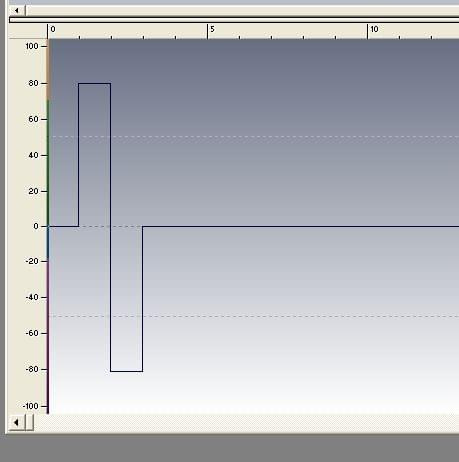This screenshot has width=459, height=462.
Task: Click the bottom scrollbar track area
Action: [x=246, y=423]
